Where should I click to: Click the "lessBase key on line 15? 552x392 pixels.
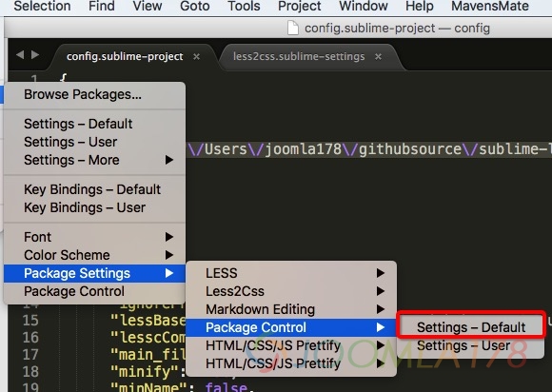pyautogui.click(x=148, y=321)
